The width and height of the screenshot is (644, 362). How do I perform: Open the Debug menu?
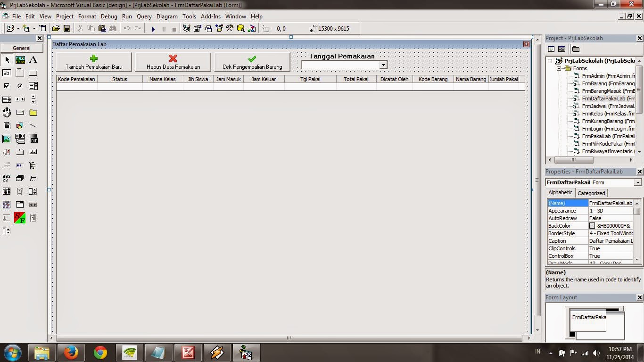tap(109, 16)
